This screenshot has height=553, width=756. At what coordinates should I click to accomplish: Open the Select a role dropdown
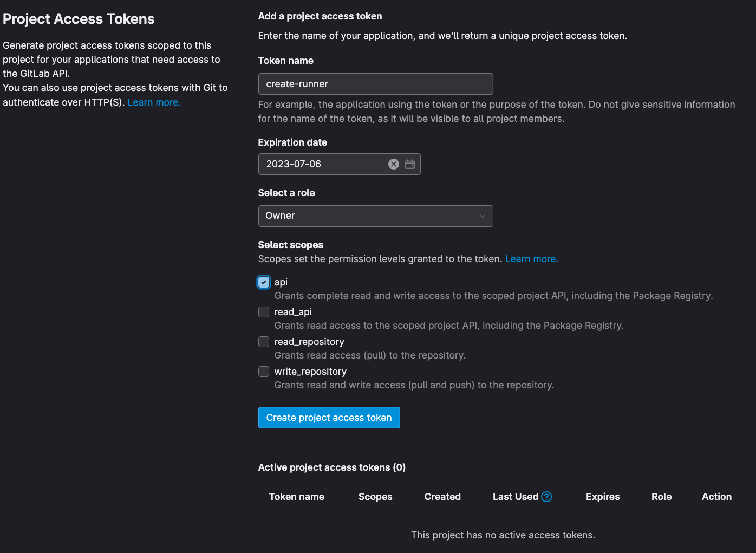pos(375,216)
